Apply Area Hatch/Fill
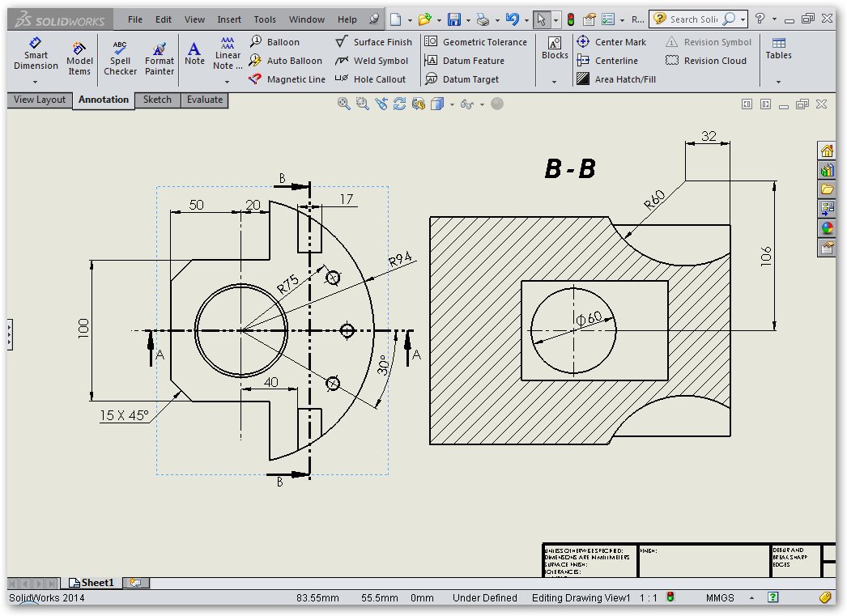This screenshot has width=847, height=616. point(615,79)
